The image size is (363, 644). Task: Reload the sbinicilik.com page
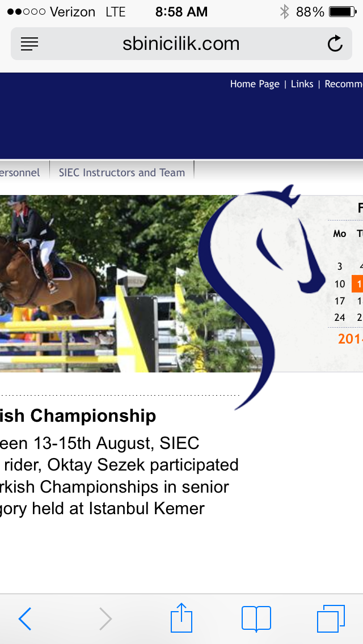[335, 44]
